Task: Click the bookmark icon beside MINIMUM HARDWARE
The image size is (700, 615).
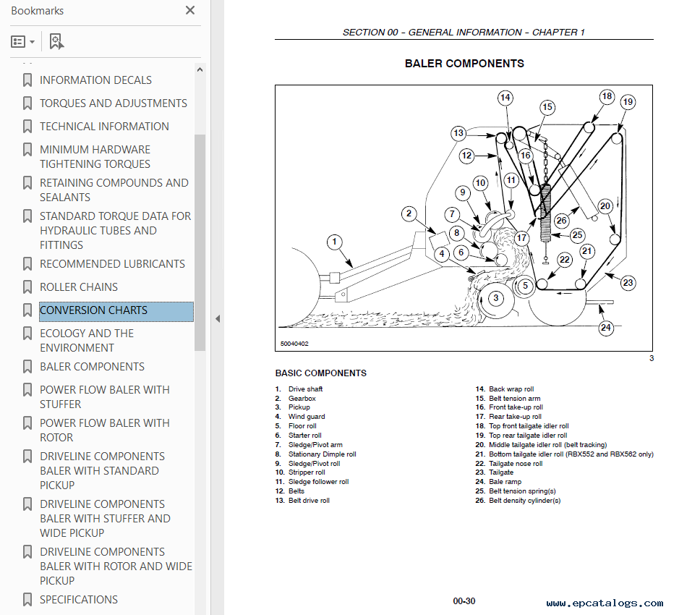Action: (x=27, y=150)
